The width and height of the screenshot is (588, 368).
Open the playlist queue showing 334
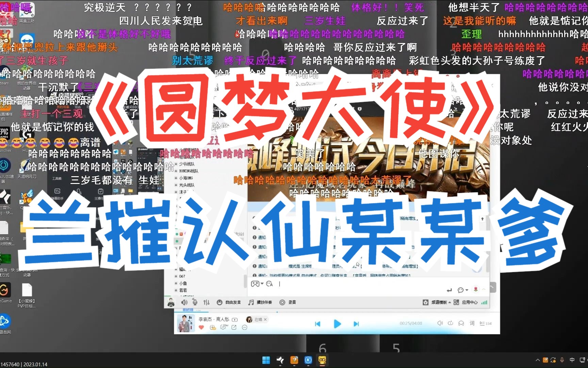click(x=486, y=323)
